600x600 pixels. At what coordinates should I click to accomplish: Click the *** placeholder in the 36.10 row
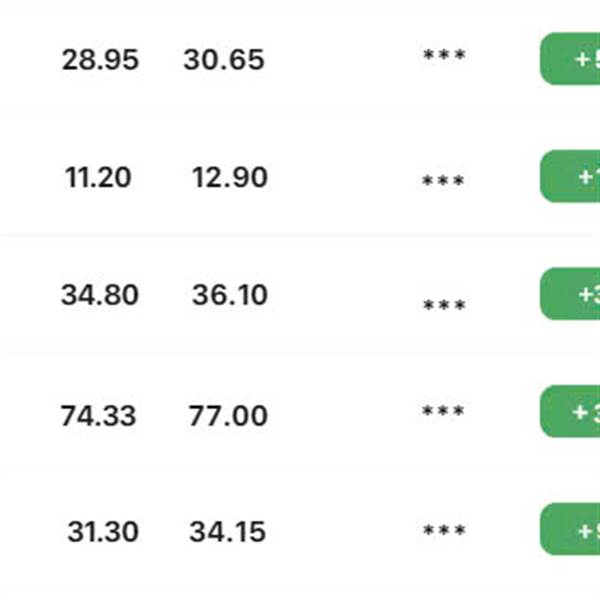[x=444, y=306]
